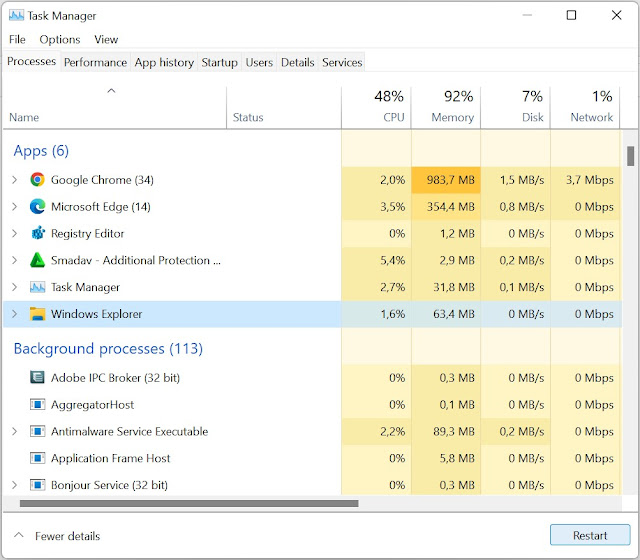This screenshot has width=640, height=560.
Task: Click the Background processes (113) heading
Action: [x=108, y=349]
